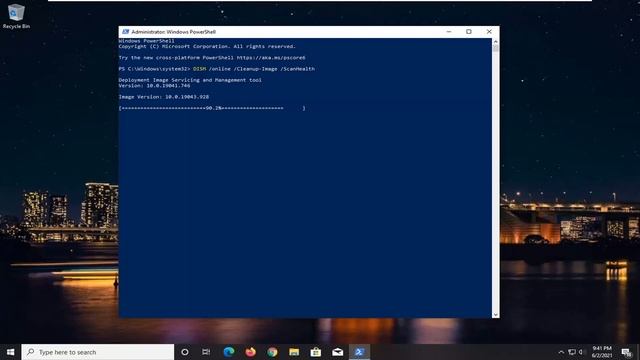The width and height of the screenshot is (640, 360).
Task: Open the Windows Start menu
Action: point(11,352)
